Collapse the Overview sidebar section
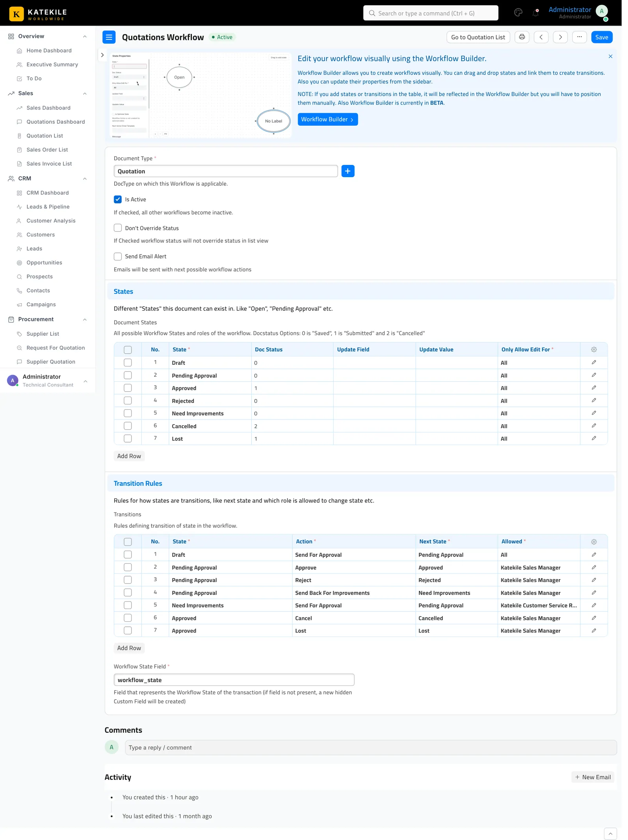 tap(85, 37)
